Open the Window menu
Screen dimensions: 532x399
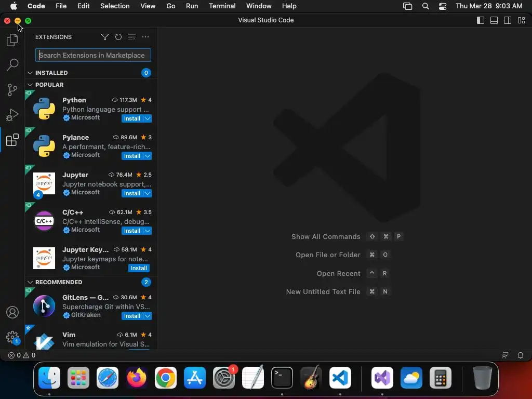(x=259, y=6)
